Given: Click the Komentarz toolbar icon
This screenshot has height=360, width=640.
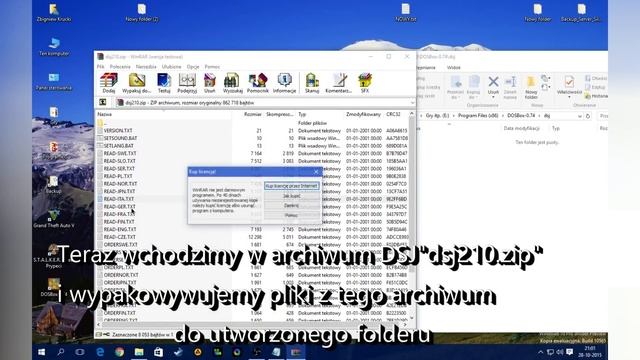Looking at the screenshot, I should (x=338, y=83).
